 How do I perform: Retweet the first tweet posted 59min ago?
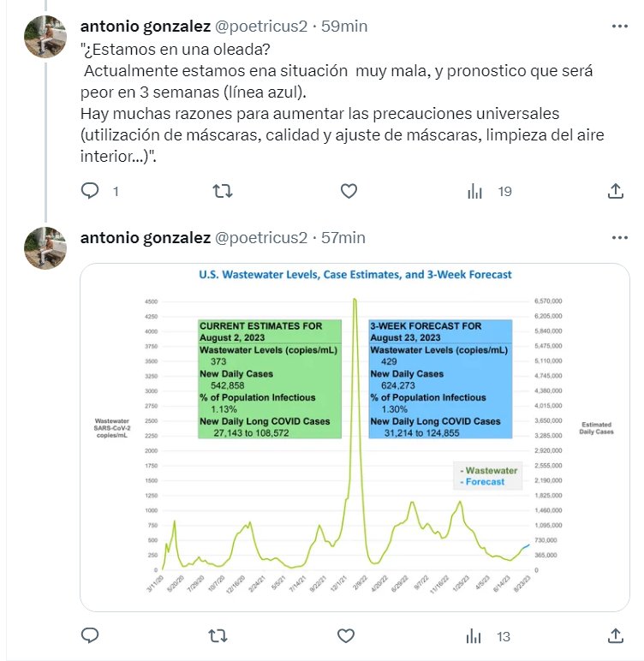coord(222,191)
